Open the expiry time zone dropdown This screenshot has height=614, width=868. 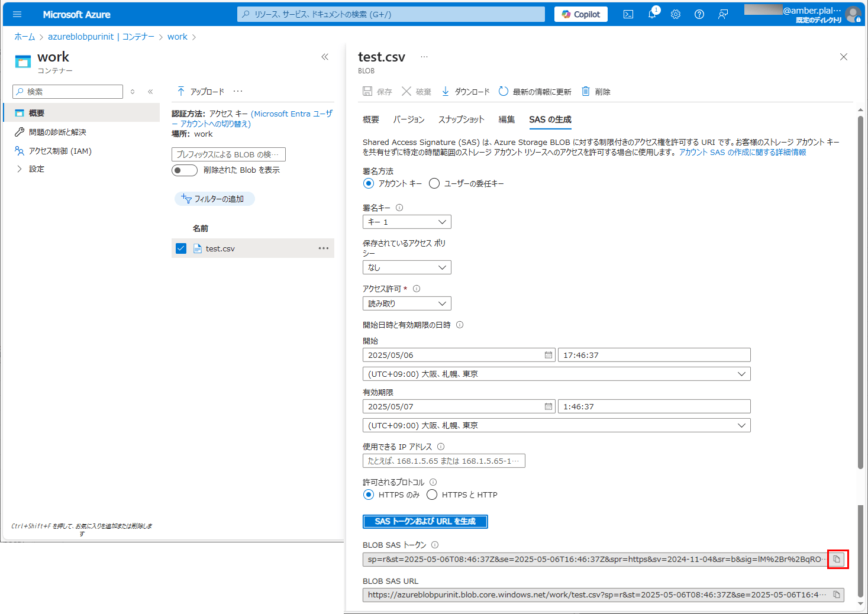(x=557, y=425)
